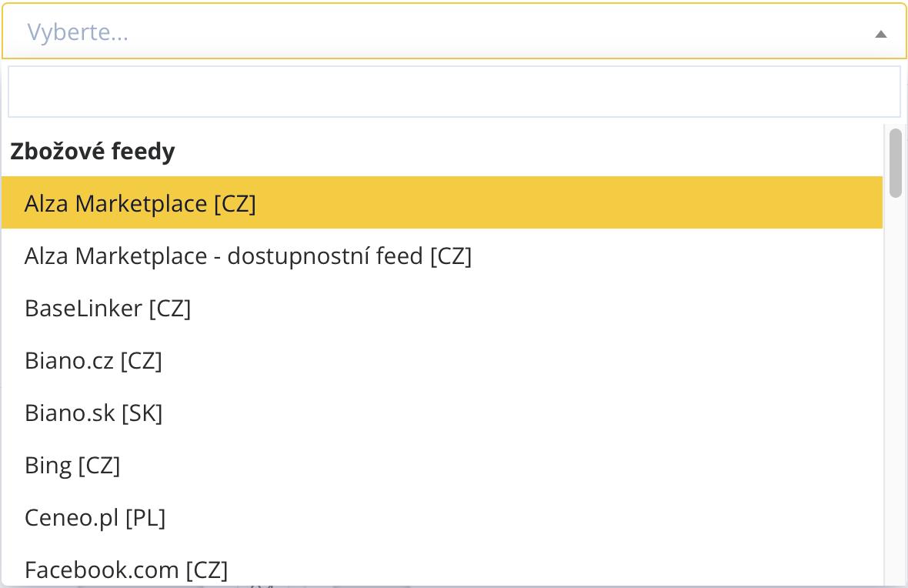The height and width of the screenshot is (588, 908).
Task: Click the Vyberte... placeholder text
Action: click(x=78, y=32)
